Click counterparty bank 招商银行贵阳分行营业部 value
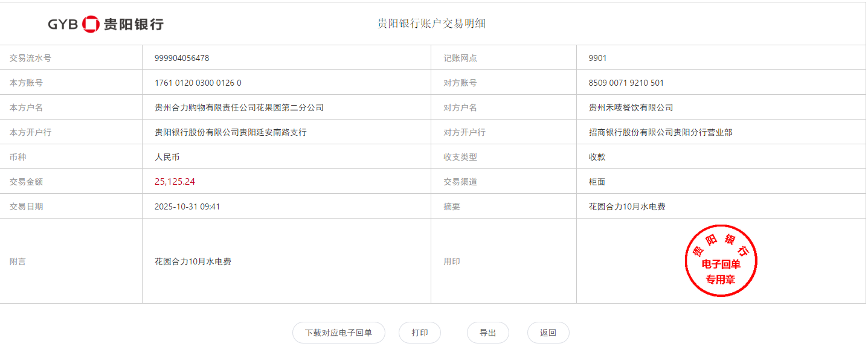The image size is (868, 358). [660, 132]
